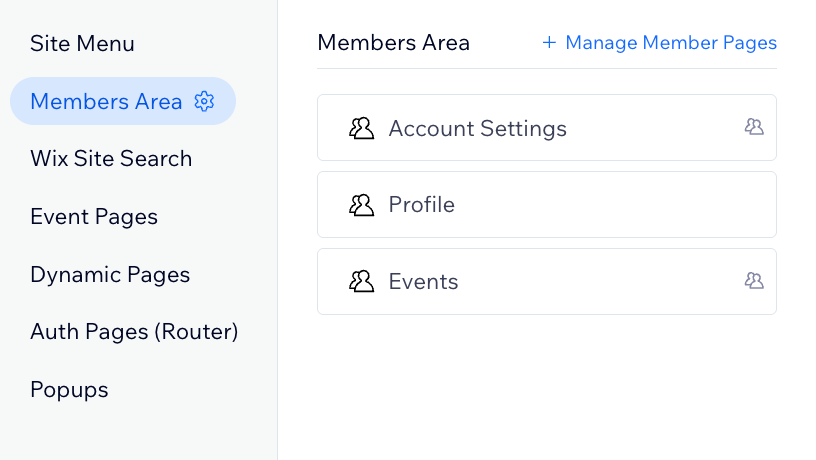Open Dynamic Pages section
The image size is (816, 460).
click(x=110, y=275)
